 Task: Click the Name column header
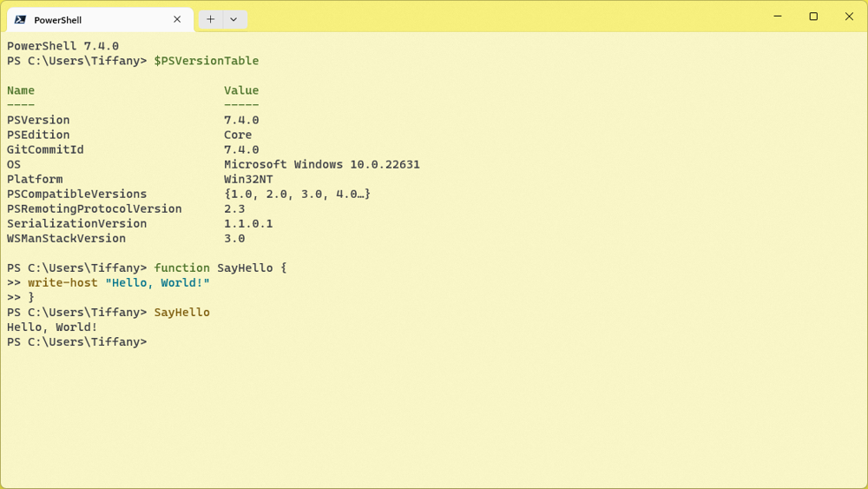[x=21, y=90]
